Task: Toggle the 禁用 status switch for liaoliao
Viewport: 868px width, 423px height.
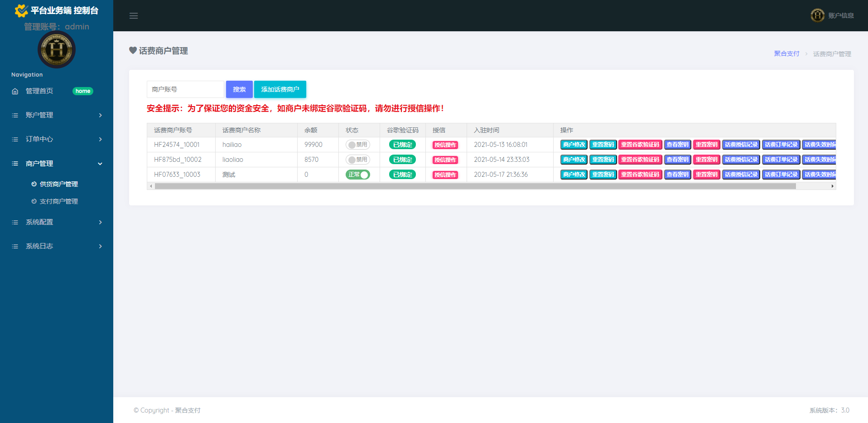Action: [x=358, y=159]
